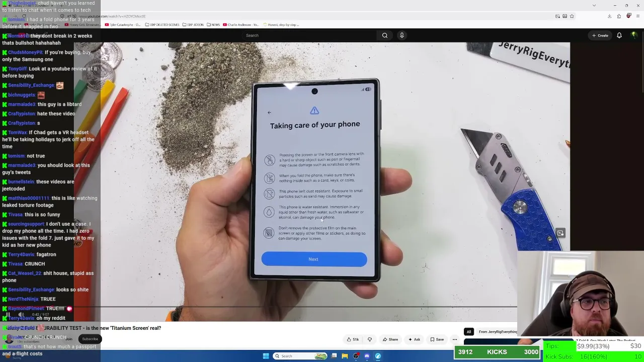Open the browser downloads icon

[x=609, y=16]
